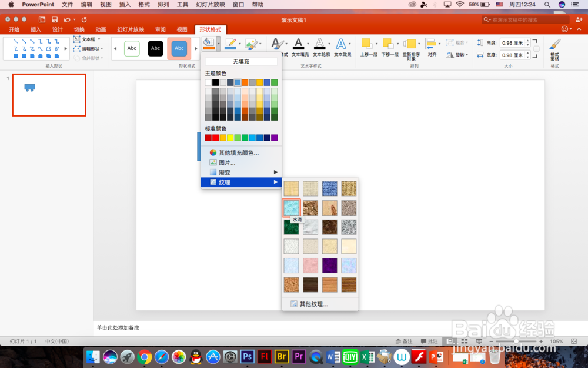Open the 文本框 dropdown arrow
The width and height of the screenshot is (588, 368).
tap(99, 39)
